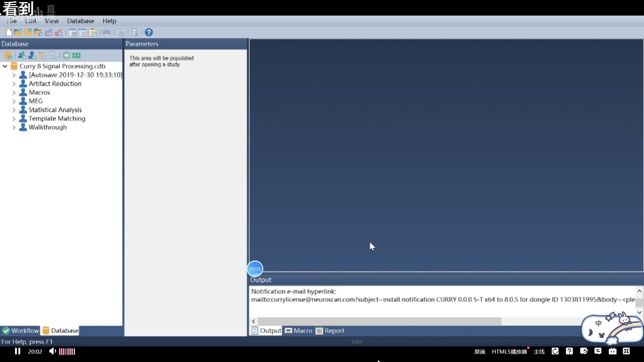Expand the Artifact Reduction tree item
Image resolution: width=644 pixels, height=362 pixels.
(x=14, y=83)
